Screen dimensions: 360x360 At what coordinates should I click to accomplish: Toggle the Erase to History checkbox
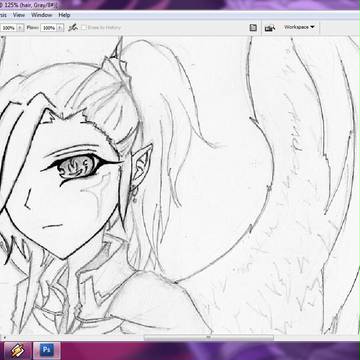click(x=84, y=28)
